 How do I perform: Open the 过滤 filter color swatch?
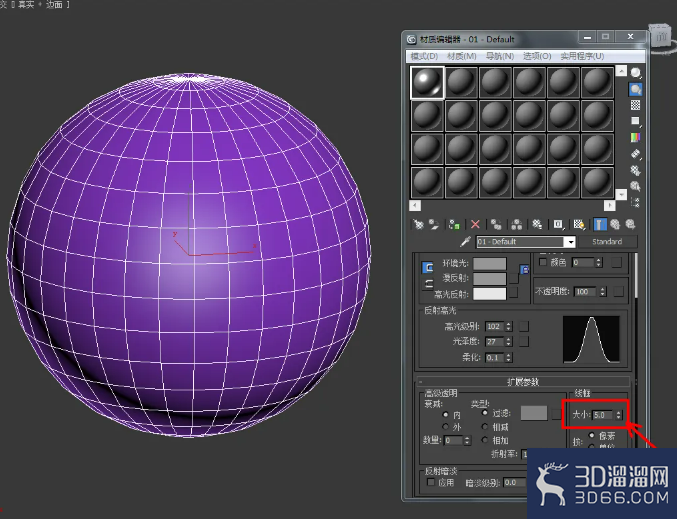[534, 413]
